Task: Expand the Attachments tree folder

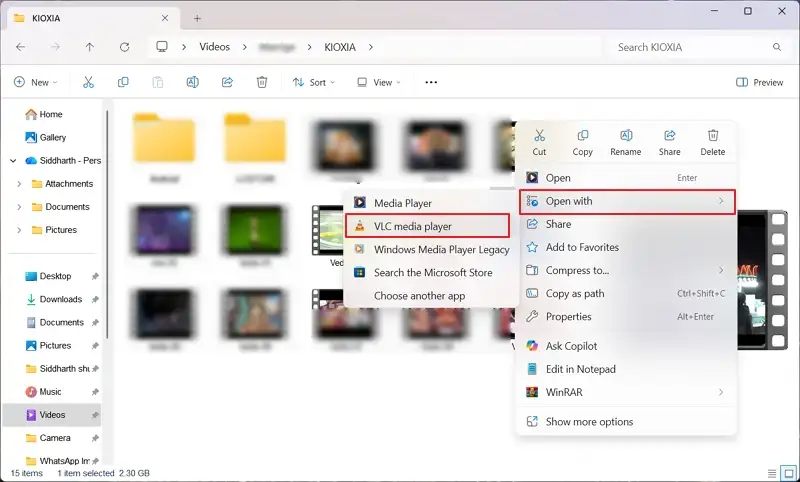Action: pyautogui.click(x=19, y=184)
